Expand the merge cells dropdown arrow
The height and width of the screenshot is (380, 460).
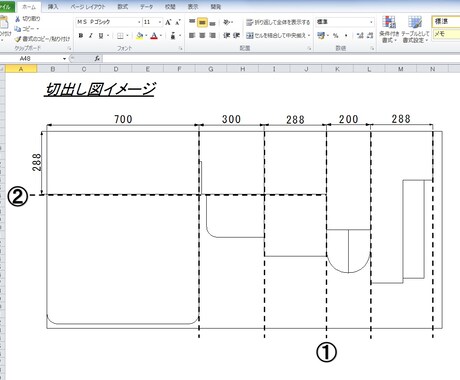tap(309, 35)
